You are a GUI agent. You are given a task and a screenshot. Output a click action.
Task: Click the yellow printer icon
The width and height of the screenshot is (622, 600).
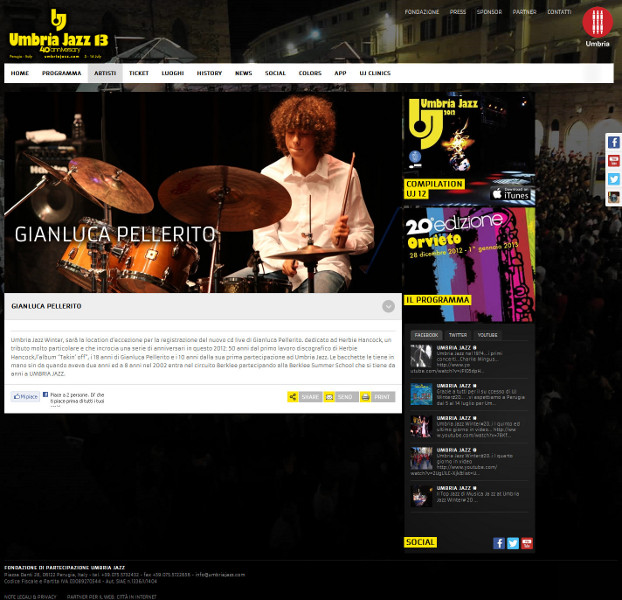(x=366, y=397)
